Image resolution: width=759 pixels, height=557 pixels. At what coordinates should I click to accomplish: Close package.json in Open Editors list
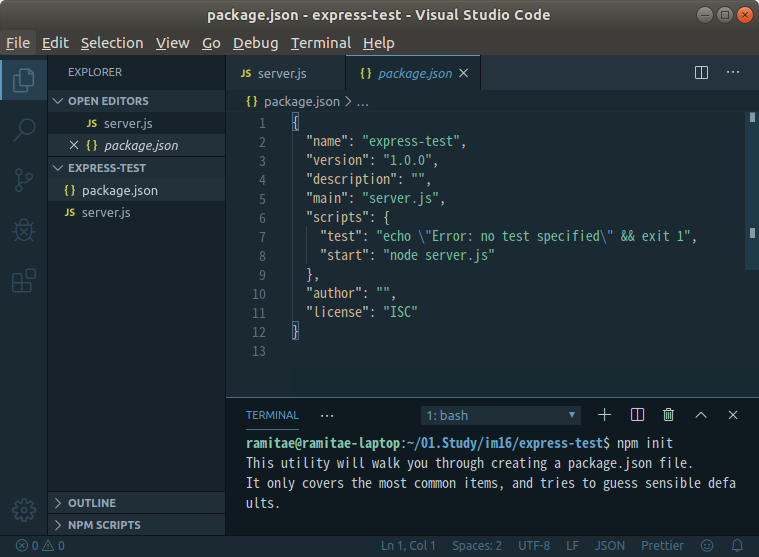tap(74, 145)
